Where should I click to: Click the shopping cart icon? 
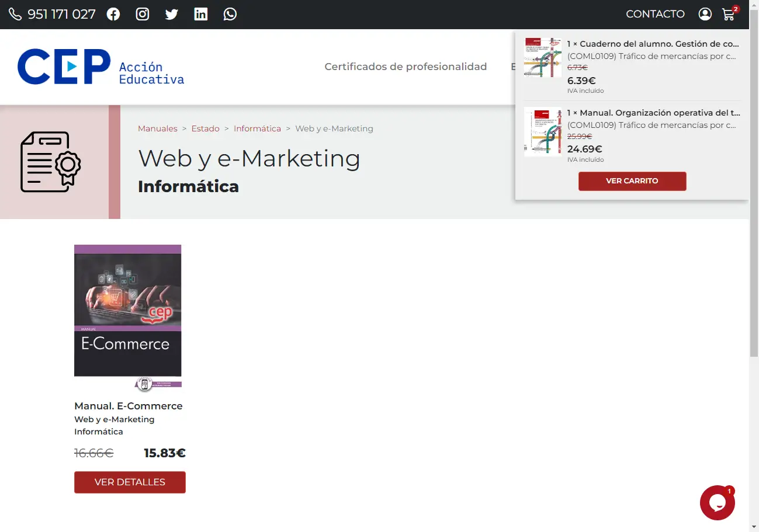[728, 15]
